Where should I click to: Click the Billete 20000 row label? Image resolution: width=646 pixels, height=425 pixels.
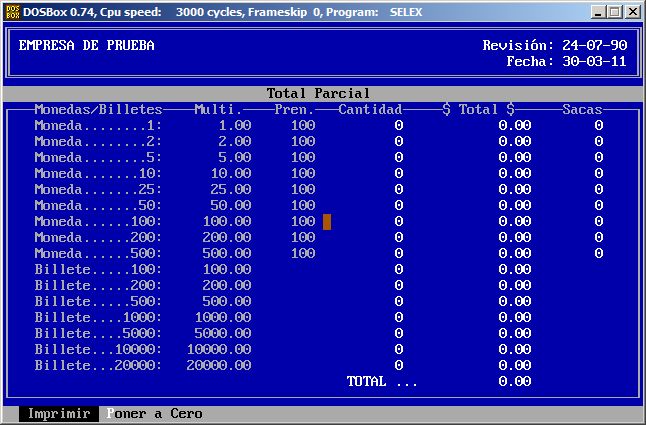coord(98,366)
